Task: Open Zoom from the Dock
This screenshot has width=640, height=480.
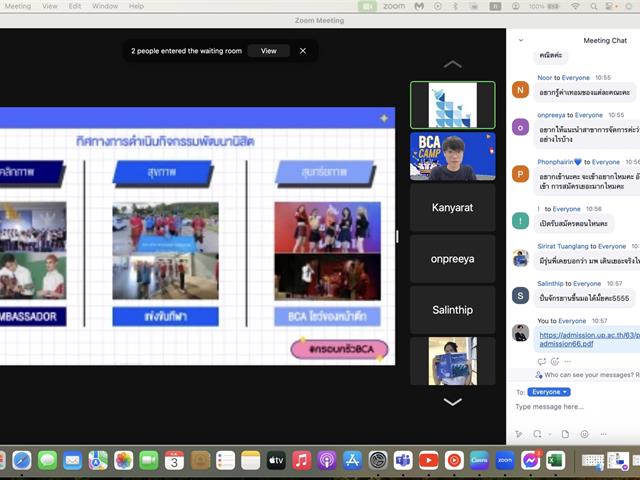Action: (x=505, y=461)
